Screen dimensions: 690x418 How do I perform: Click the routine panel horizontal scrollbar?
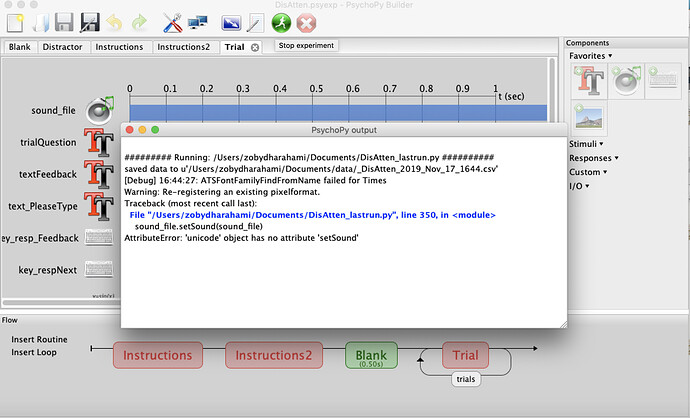(62, 302)
